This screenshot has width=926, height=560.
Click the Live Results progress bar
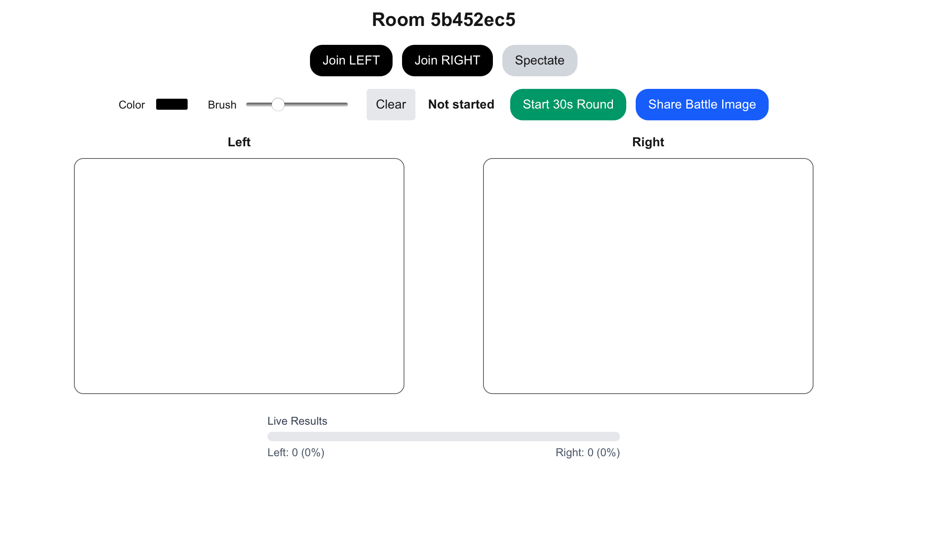click(x=443, y=437)
